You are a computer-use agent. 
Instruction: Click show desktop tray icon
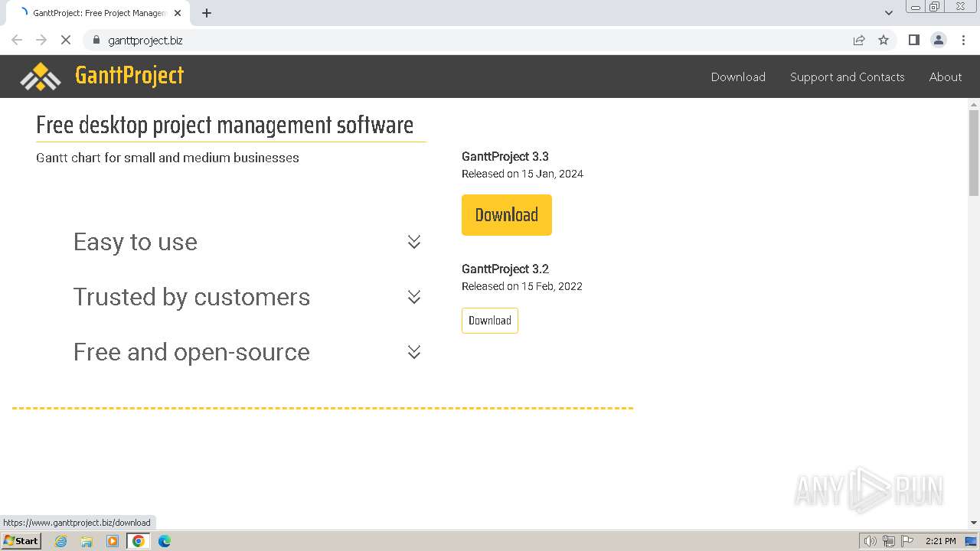point(972,541)
